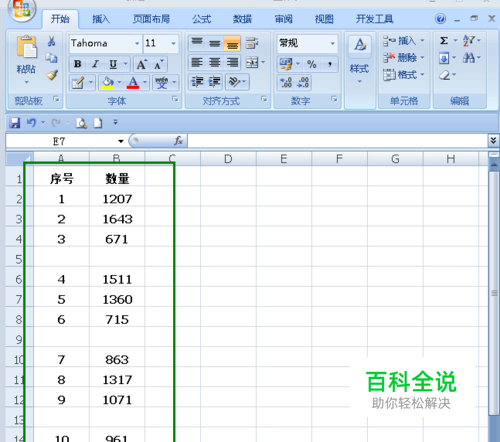Open the 页面布局 Page Layout tab
Screen dimensions: 500x442
click(x=152, y=19)
